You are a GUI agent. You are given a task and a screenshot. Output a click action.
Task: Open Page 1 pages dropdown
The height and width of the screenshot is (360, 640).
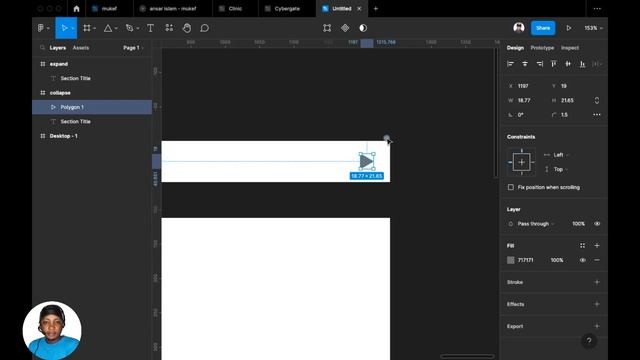(133, 48)
